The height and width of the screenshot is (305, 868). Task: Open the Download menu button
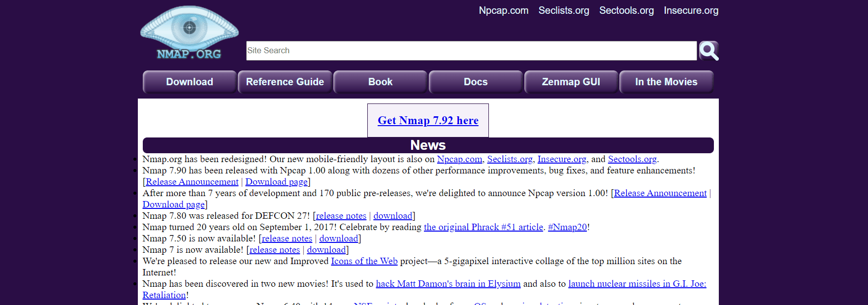click(x=190, y=82)
